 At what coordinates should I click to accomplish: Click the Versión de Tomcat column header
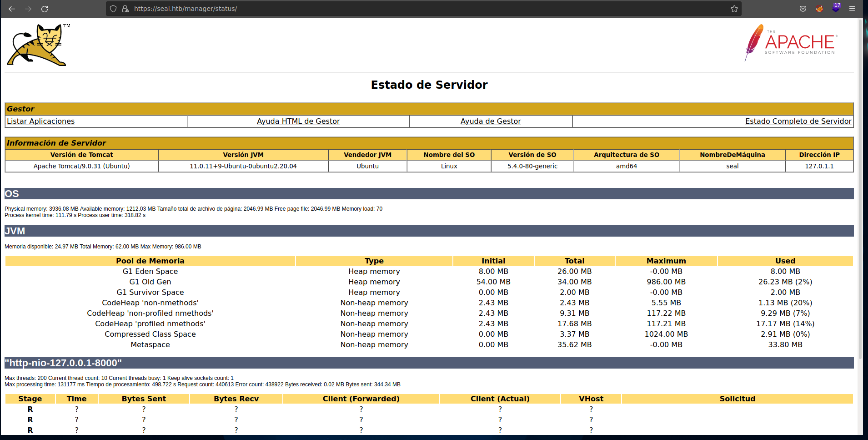(x=82, y=155)
